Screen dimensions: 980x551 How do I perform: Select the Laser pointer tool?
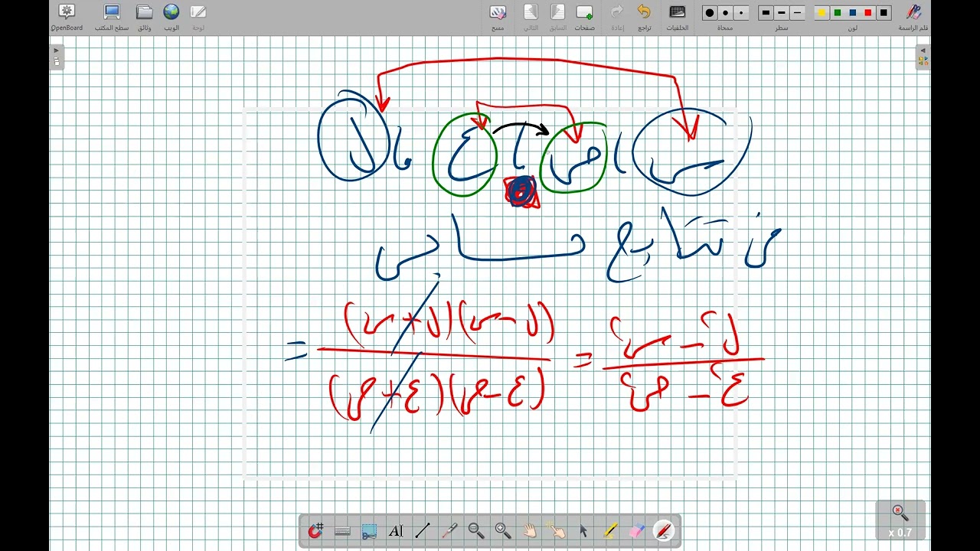coord(449,530)
